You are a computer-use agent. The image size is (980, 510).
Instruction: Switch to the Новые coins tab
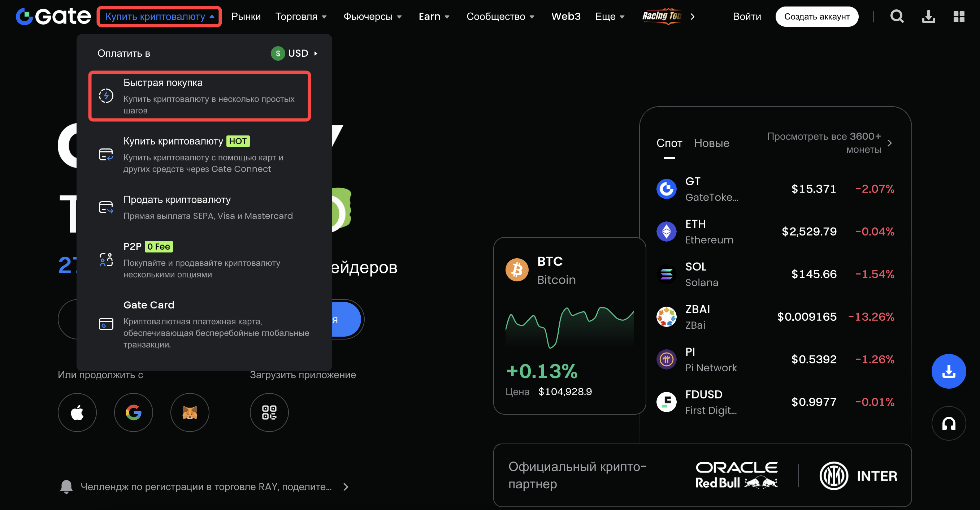pos(711,143)
